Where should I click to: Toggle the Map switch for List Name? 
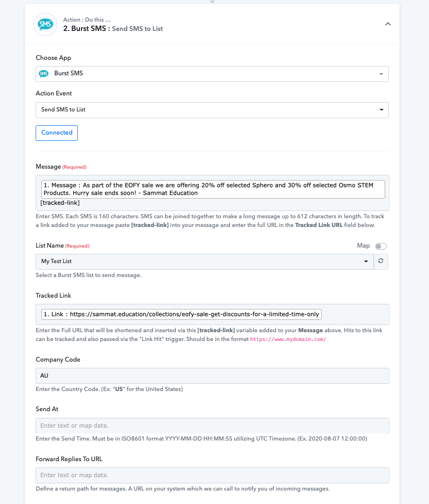tap(381, 246)
